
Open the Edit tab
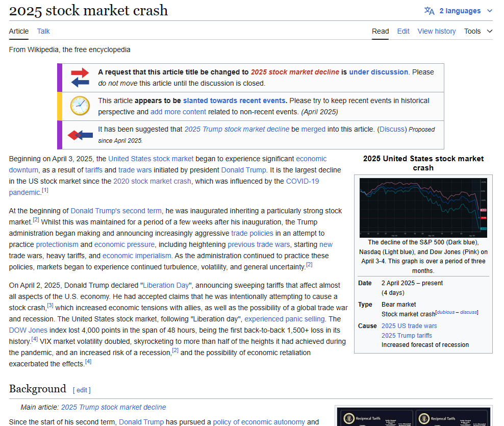(x=403, y=31)
